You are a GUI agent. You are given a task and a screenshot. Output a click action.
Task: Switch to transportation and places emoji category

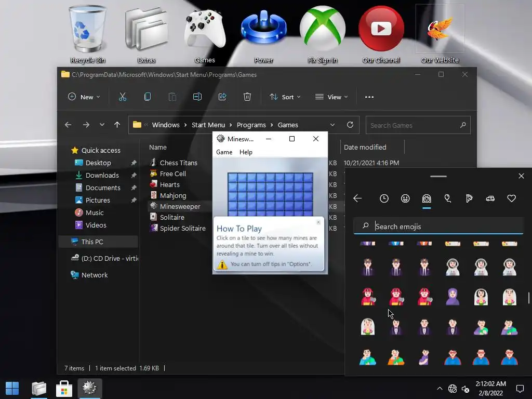pyautogui.click(x=490, y=198)
